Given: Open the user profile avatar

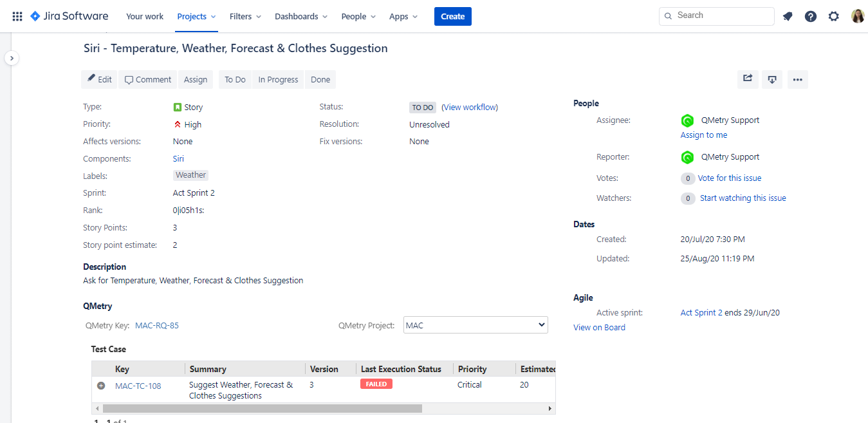Looking at the screenshot, I should [858, 16].
